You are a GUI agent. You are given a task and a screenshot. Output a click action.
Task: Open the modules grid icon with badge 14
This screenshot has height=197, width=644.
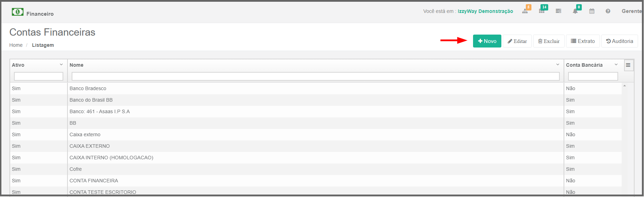[x=542, y=11]
